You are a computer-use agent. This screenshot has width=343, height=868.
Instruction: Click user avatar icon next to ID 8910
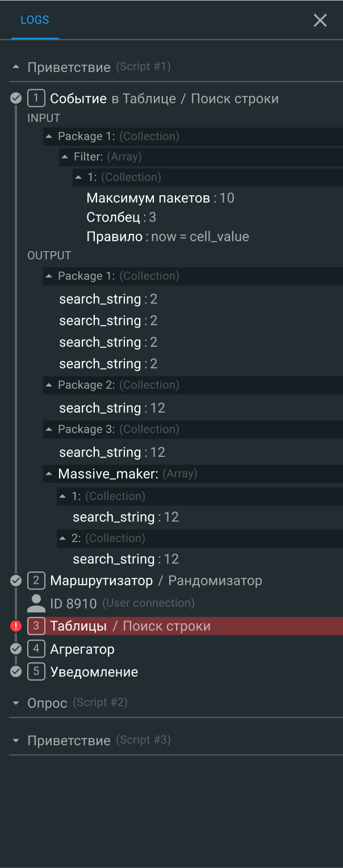(x=36, y=603)
